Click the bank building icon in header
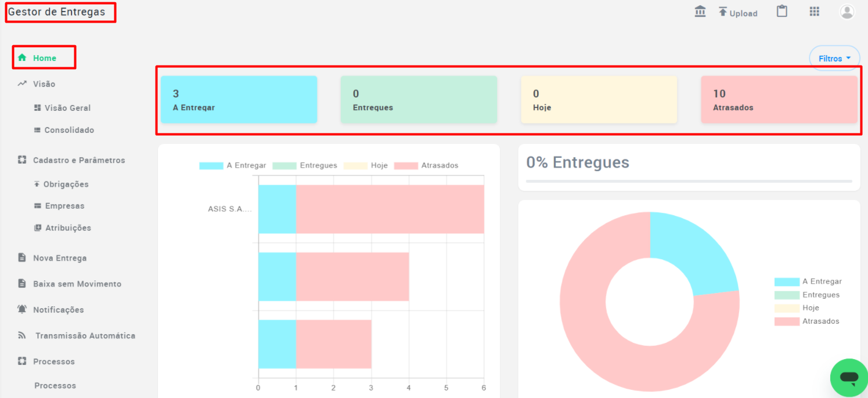The height and width of the screenshot is (398, 868). click(x=700, y=12)
